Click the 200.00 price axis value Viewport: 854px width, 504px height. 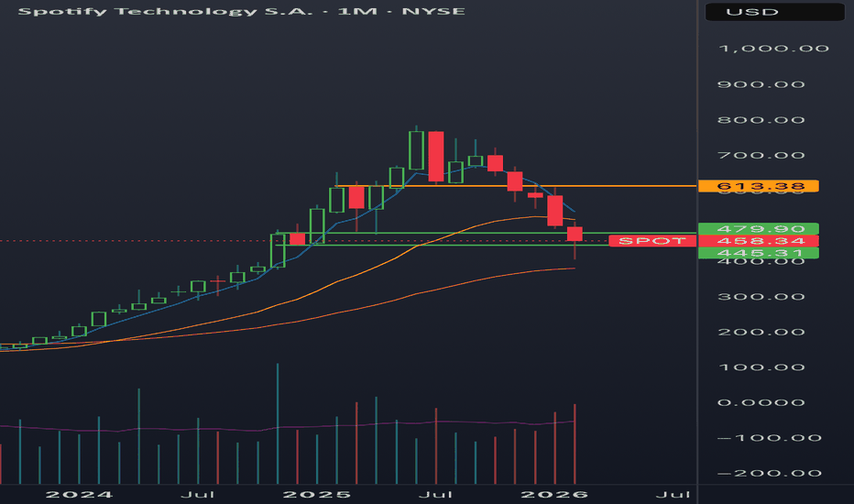[x=761, y=332]
